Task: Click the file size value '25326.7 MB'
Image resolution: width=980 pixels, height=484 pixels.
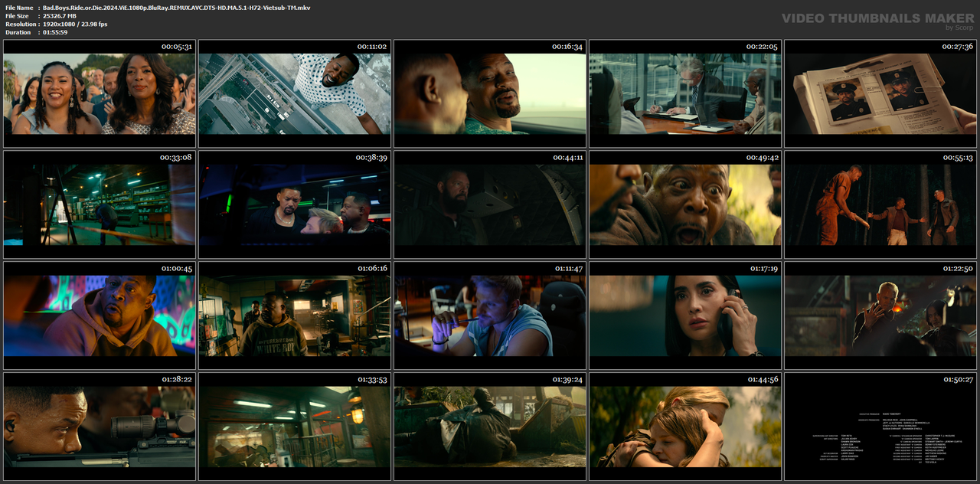Action: [60, 16]
